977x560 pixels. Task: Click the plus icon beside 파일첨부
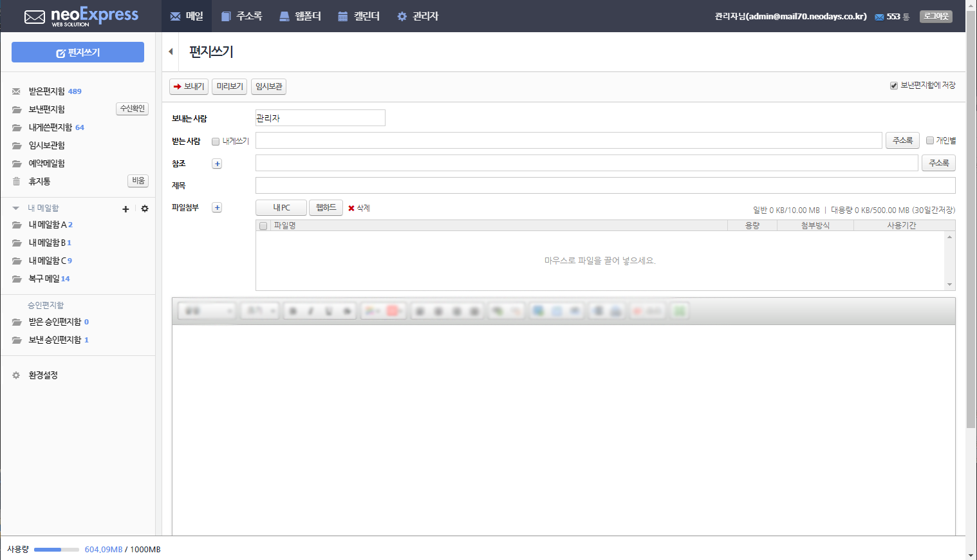click(x=217, y=207)
